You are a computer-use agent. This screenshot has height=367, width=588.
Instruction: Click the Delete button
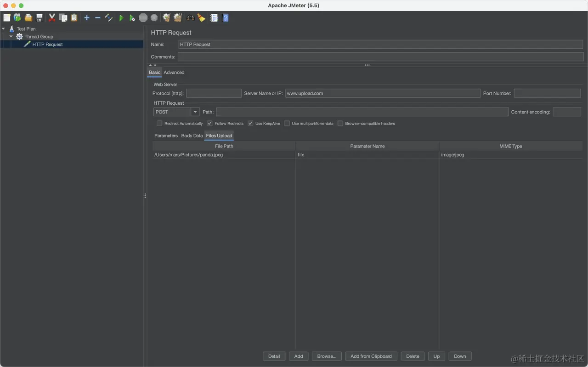[x=413, y=356]
